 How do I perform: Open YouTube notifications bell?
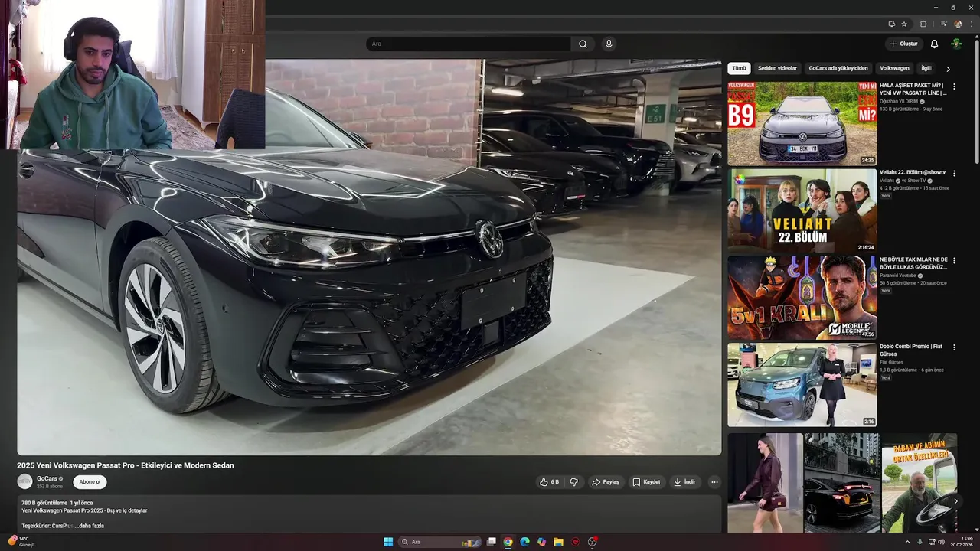934,44
